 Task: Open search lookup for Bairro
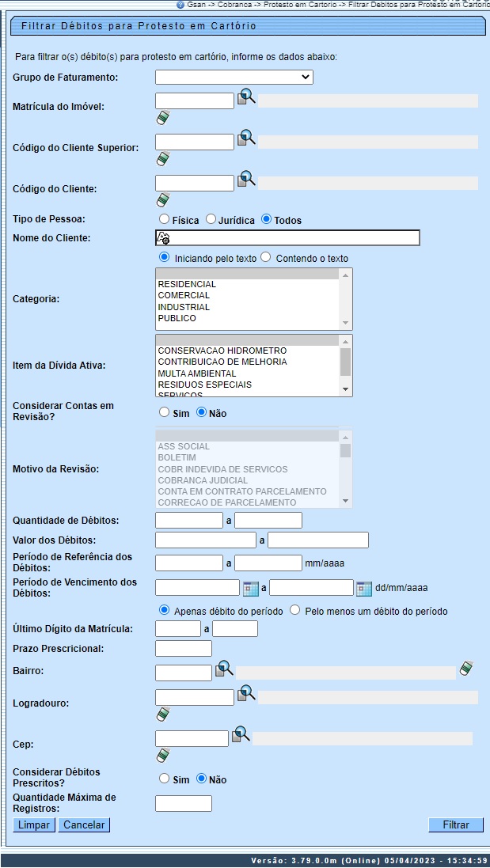pyautogui.click(x=224, y=669)
